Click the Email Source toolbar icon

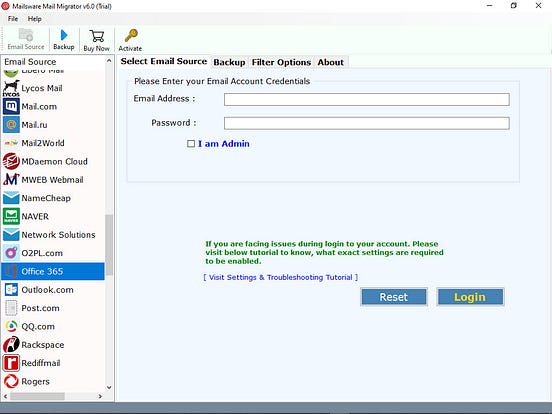point(26,35)
